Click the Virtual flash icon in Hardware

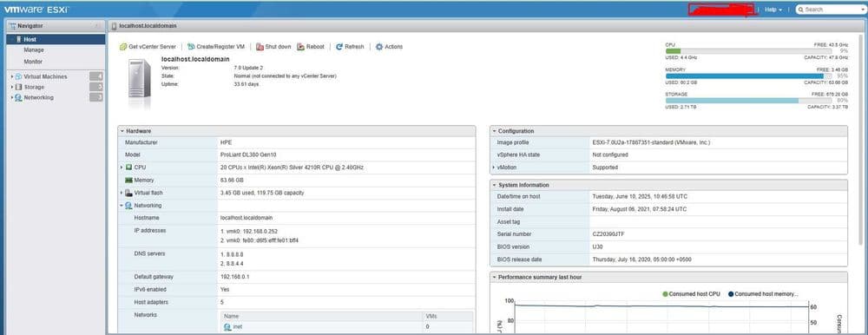click(129, 193)
